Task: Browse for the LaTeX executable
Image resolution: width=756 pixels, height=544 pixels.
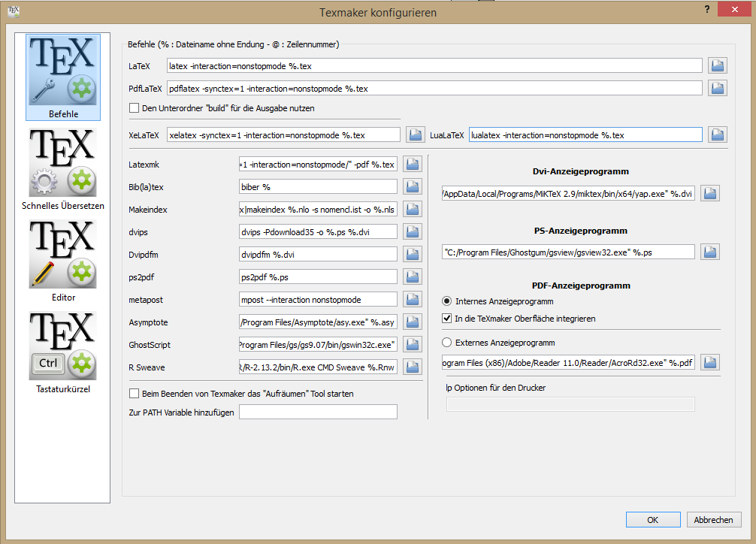Action: (x=718, y=65)
